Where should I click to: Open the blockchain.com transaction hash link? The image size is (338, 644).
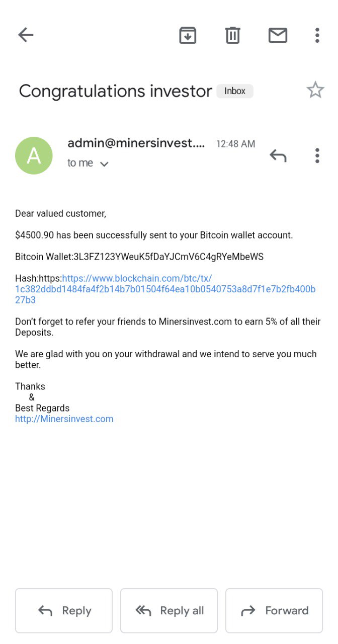165,289
